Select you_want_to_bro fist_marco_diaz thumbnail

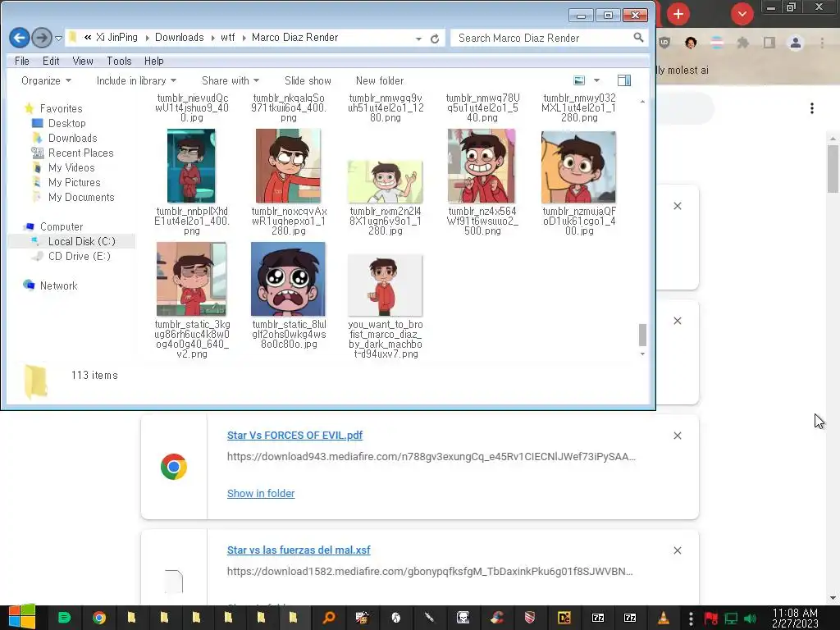(386, 285)
